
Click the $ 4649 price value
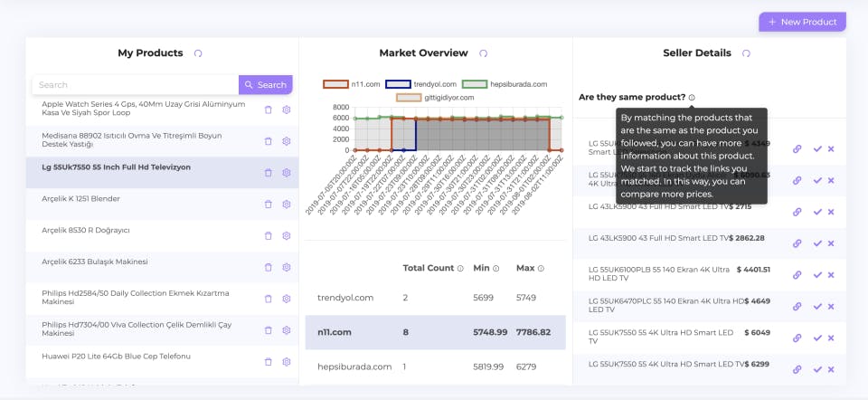[x=757, y=301]
